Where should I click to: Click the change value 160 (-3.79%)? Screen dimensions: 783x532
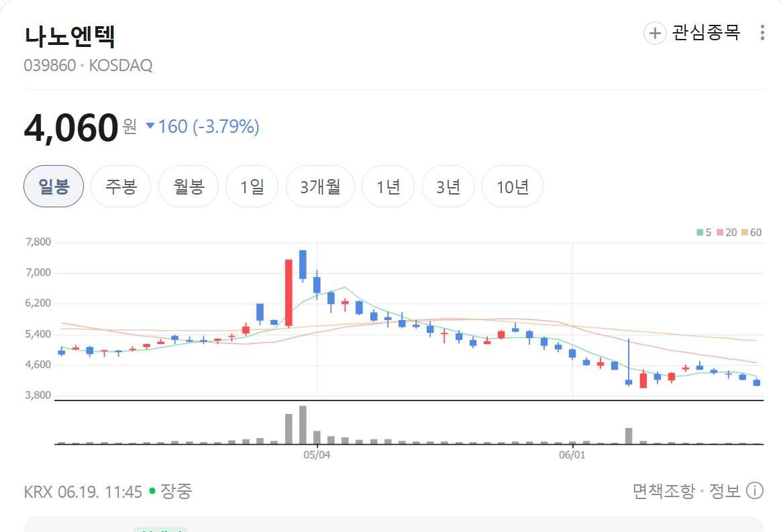click(209, 127)
